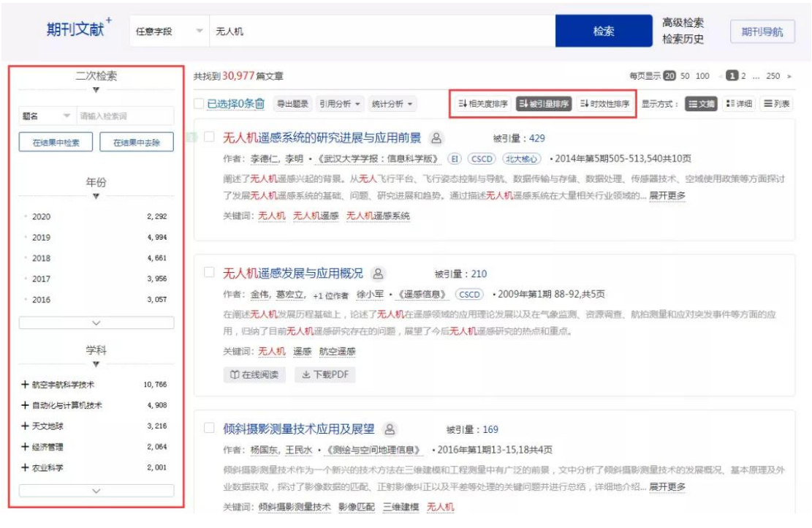The height and width of the screenshot is (528, 812).
Task: Sort results by 时效性排序
Action: point(604,105)
